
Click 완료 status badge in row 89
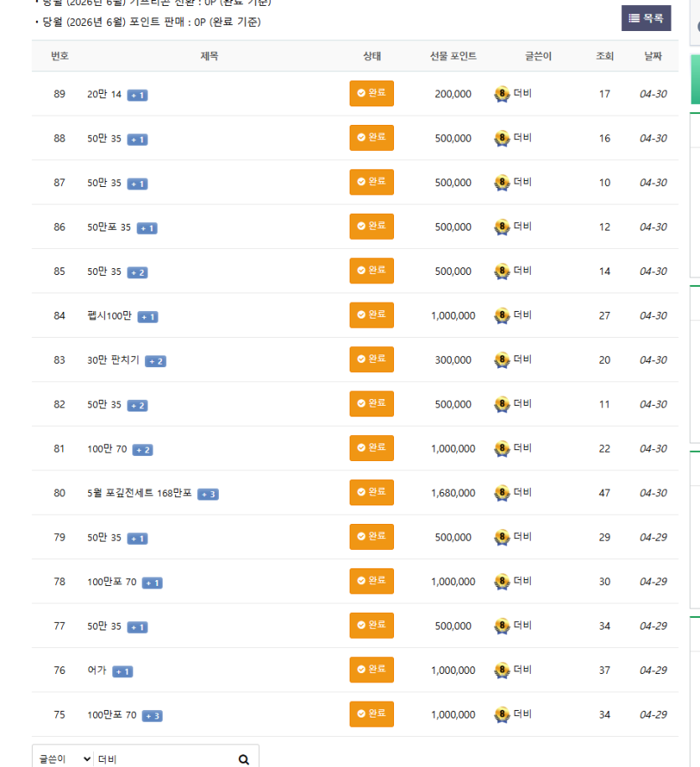[x=371, y=93]
